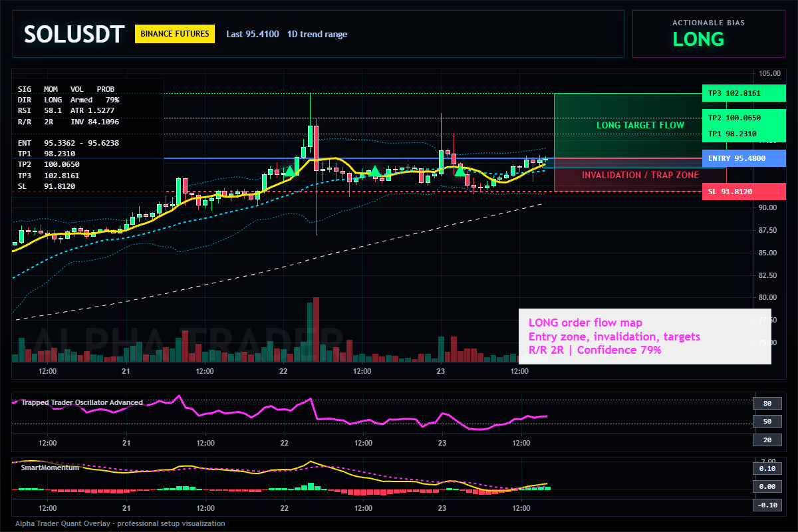798x532 pixels.
Task: Click the LONG TARGET FLOW zone label
Action: (640, 125)
